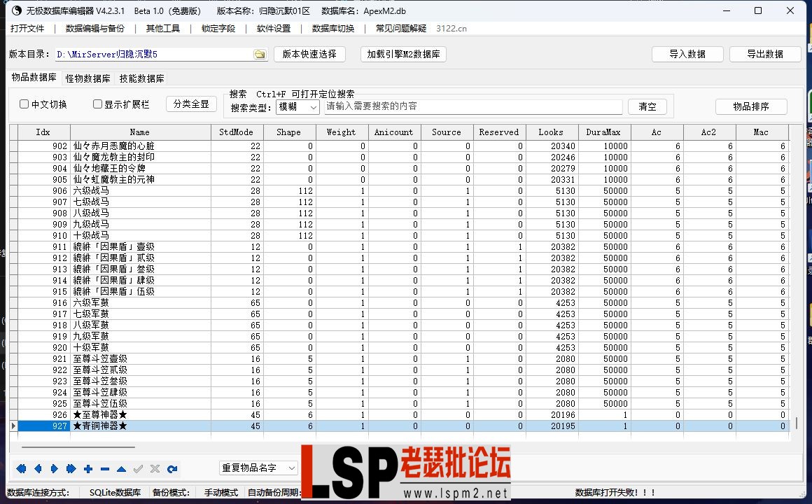812x504 pixels.
Task: Go to next record in navigator
Action: coord(55,469)
